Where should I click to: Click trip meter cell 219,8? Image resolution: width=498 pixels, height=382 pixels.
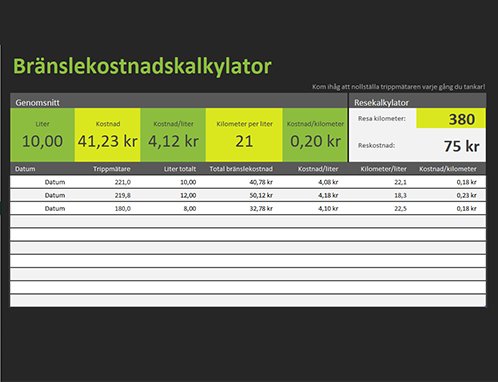click(123, 195)
